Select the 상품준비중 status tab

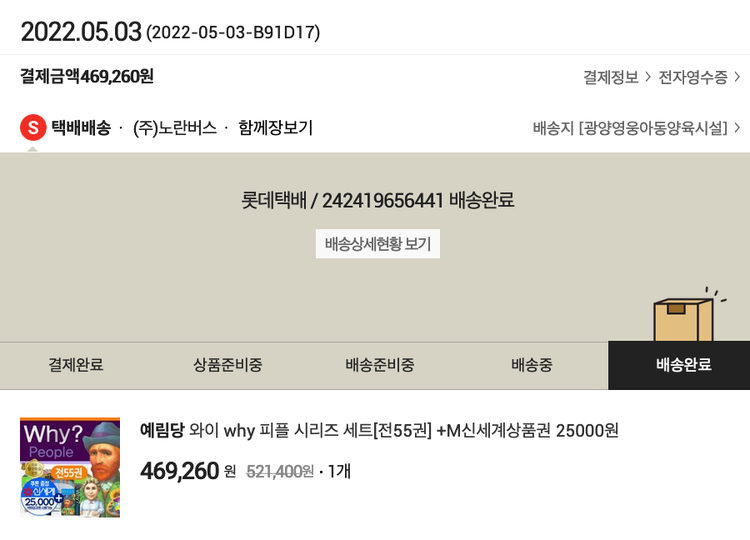[228, 365]
